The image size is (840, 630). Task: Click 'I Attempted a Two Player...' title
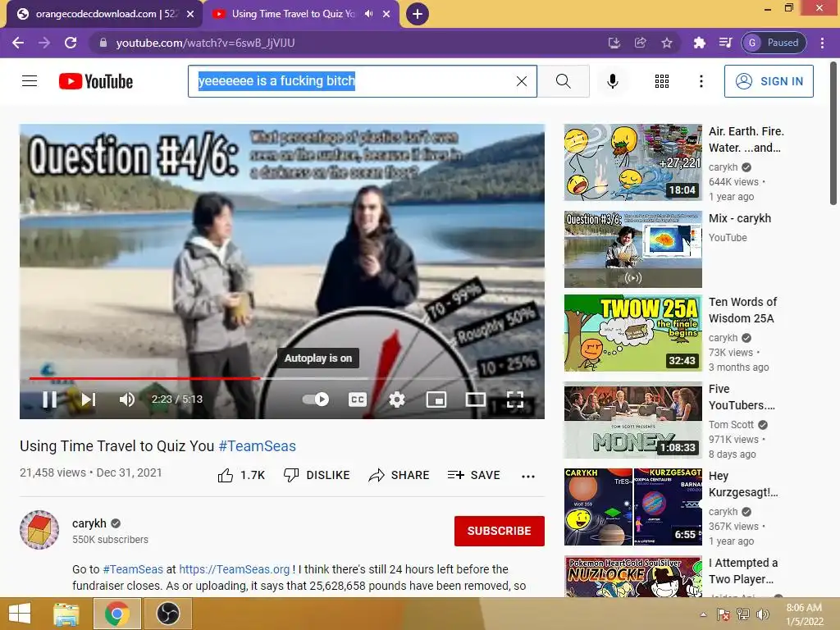click(x=743, y=571)
